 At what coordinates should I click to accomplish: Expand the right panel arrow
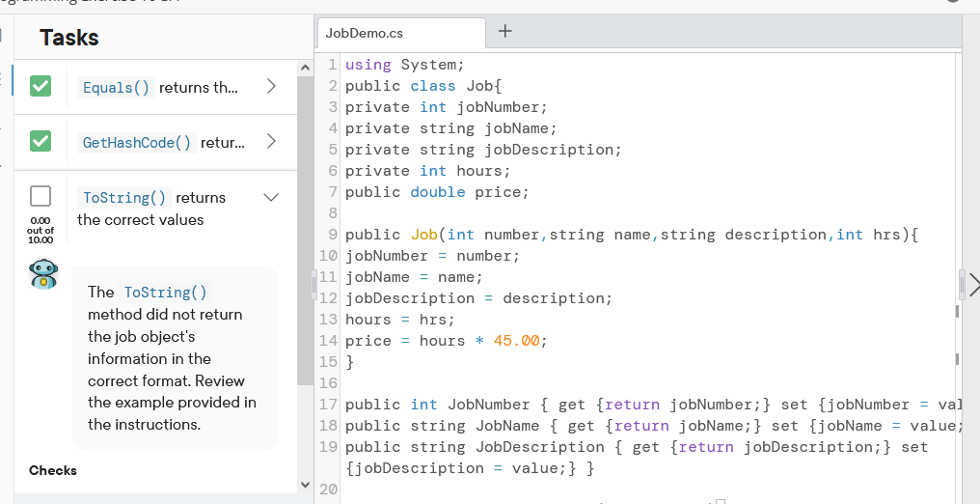pos(974,285)
